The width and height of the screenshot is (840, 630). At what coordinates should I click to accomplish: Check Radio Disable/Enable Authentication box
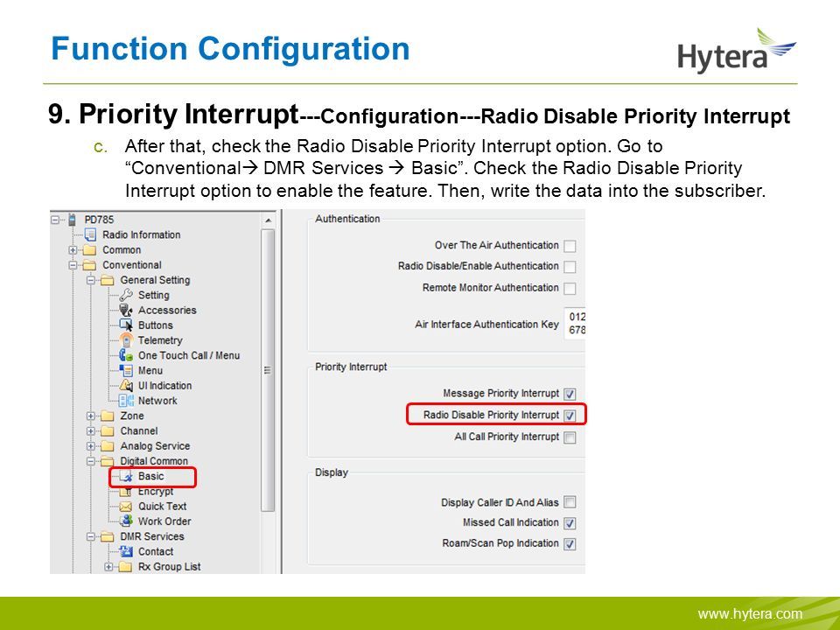tap(570, 267)
